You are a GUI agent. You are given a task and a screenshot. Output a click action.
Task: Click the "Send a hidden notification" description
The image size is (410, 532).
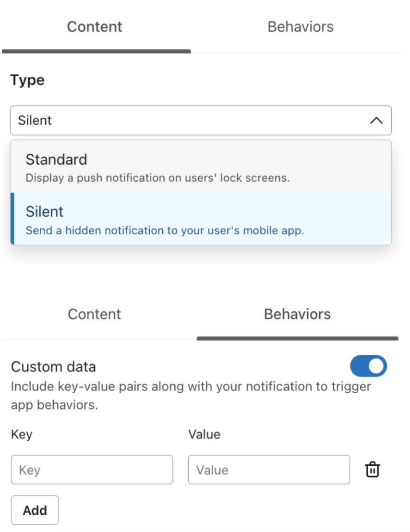click(x=165, y=230)
